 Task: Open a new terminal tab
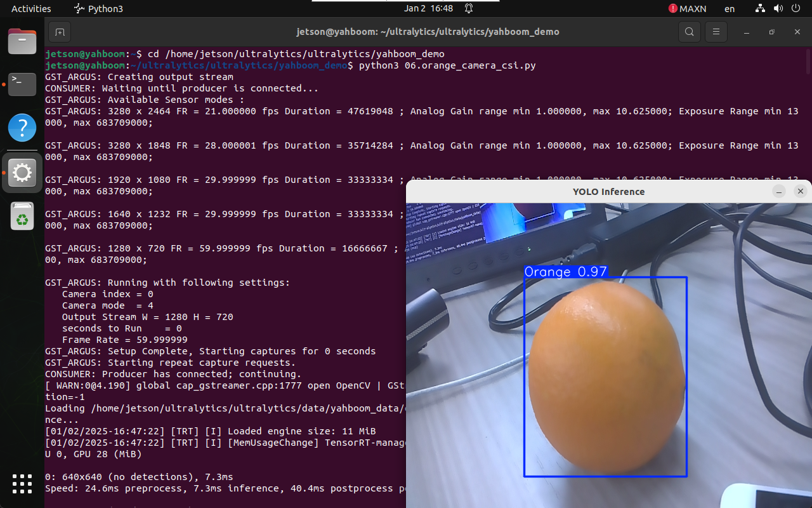point(60,32)
